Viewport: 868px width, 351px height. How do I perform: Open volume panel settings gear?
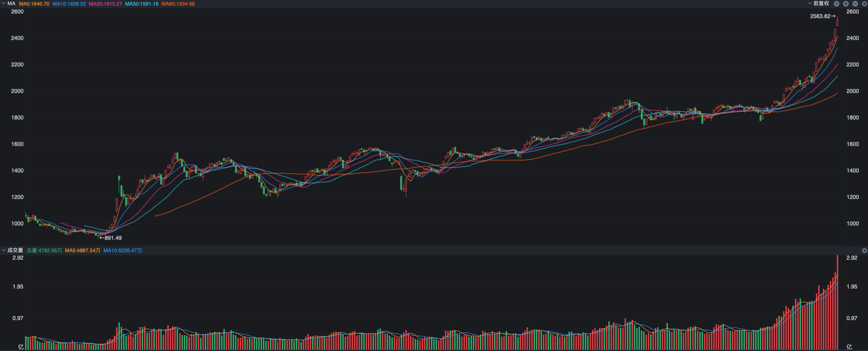coord(864,250)
